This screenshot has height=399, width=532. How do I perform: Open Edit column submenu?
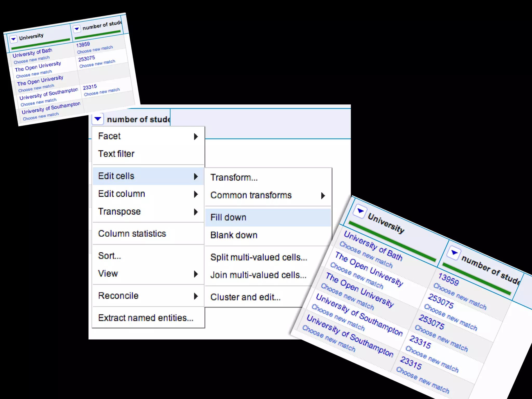122,194
